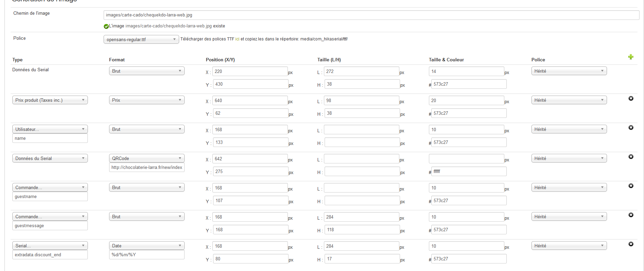Click the extradata.discount_end field

50,255
